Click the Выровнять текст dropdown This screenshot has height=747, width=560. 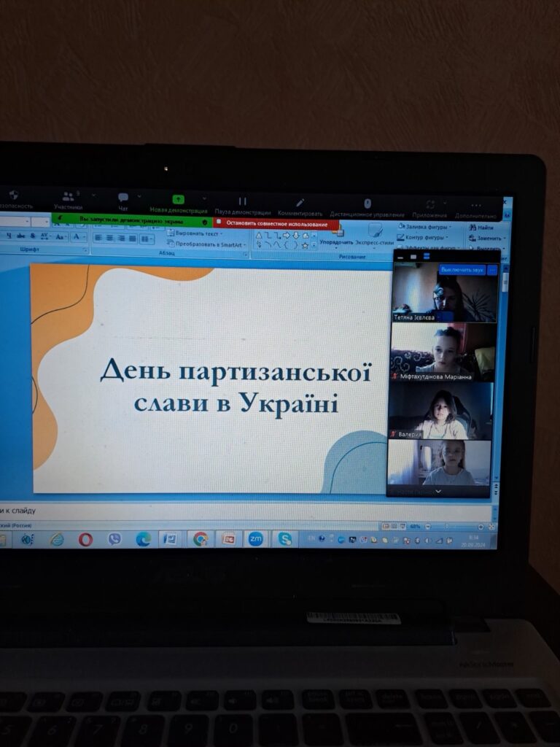(195, 233)
